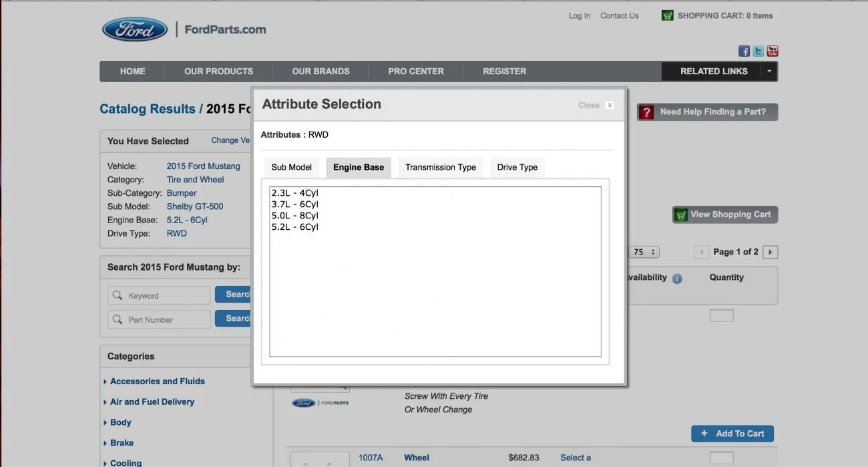Open the OUR BRANDS nav item
The width and height of the screenshot is (868, 467).
point(320,71)
